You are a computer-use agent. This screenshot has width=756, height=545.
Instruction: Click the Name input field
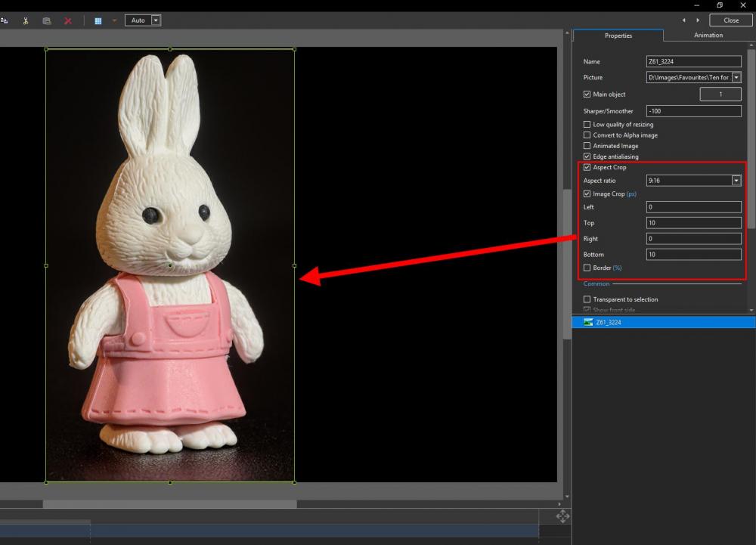pyautogui.click(x=693, y=61)
